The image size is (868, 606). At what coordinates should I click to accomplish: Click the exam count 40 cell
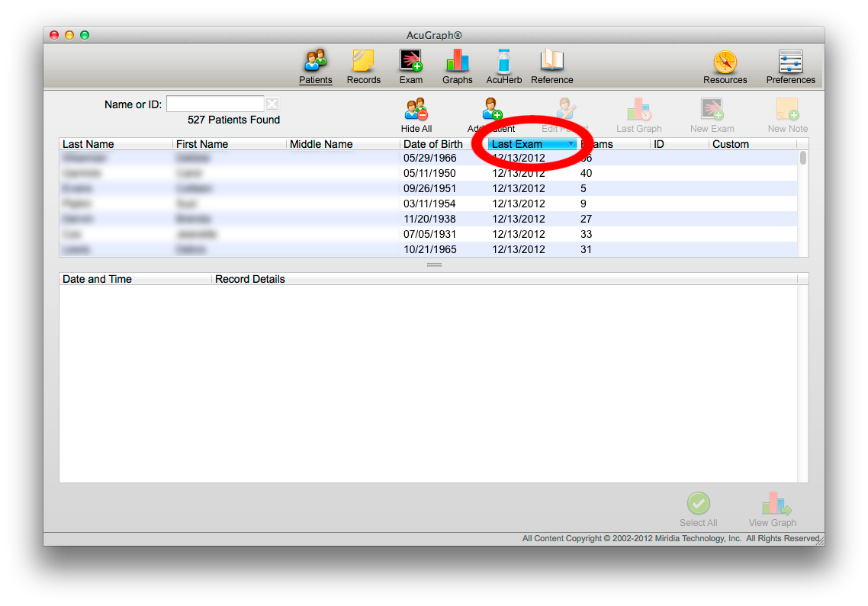[x=587, y=173]
